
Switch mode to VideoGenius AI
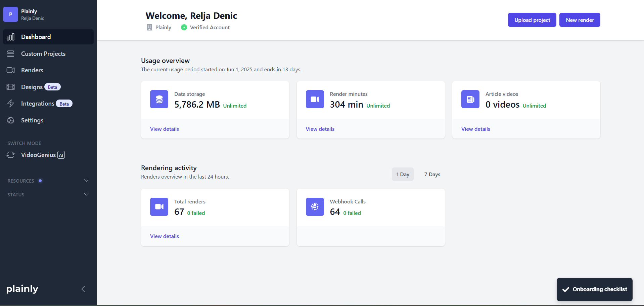coord(38,155)
